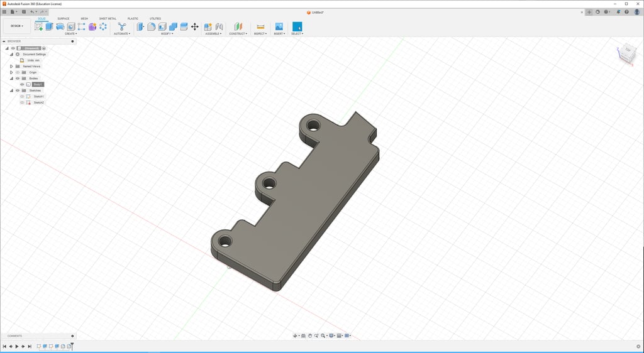
Task: Switch to the Utilities tab
Action: click(155, 18)
